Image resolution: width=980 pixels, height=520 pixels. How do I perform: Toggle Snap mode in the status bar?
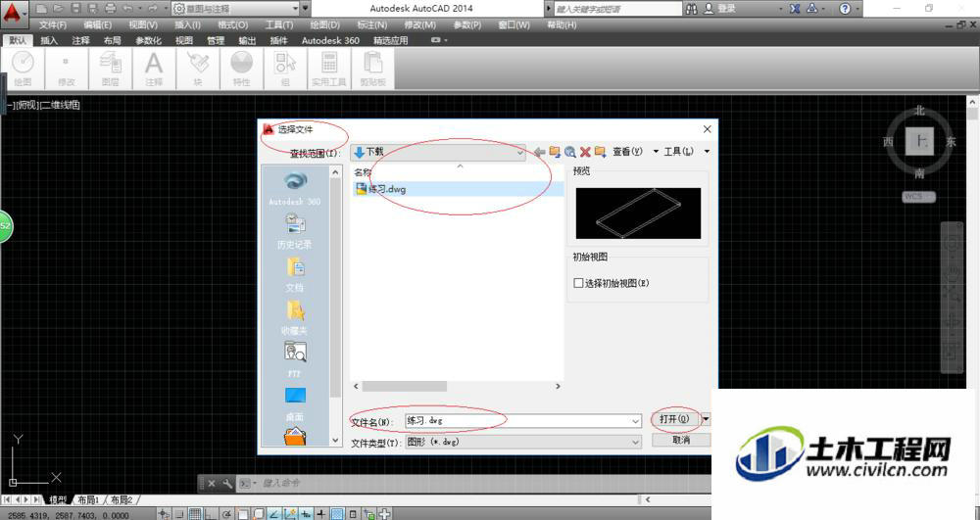(179, 514)
